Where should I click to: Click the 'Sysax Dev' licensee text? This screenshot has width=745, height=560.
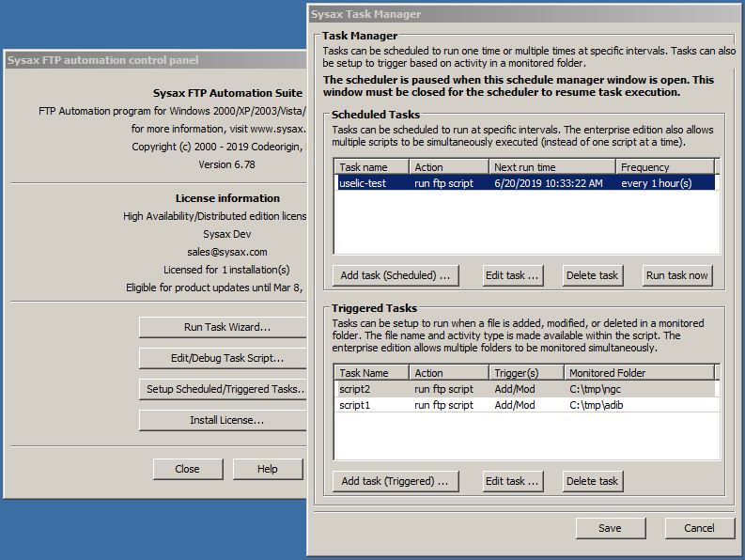[227, 234]
